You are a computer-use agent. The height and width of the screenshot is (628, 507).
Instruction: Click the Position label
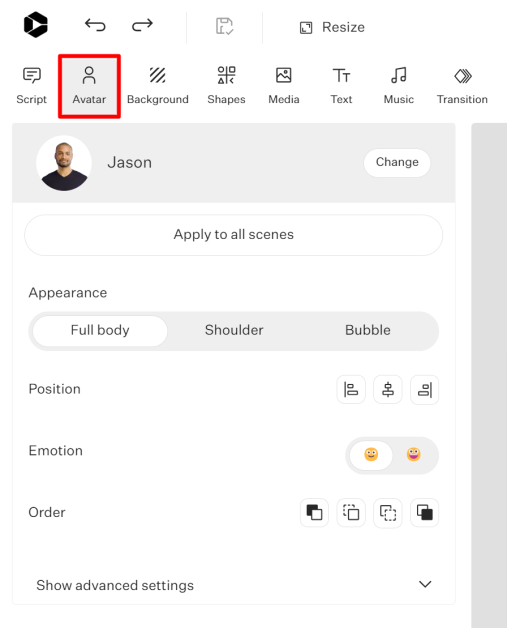(54, 389)
